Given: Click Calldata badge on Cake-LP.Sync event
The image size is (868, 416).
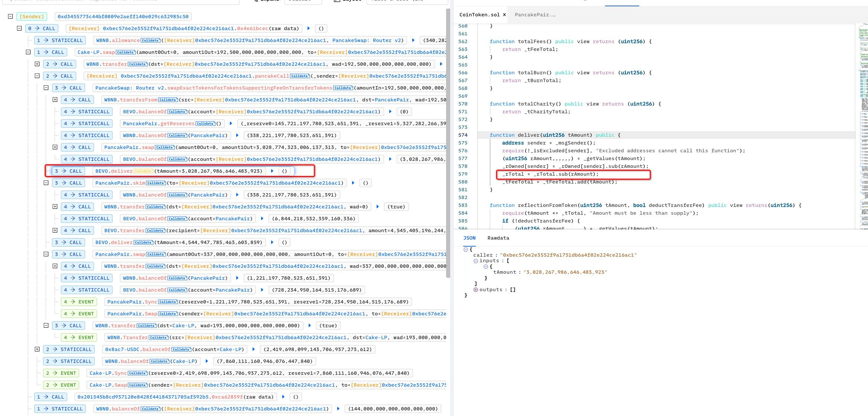Looking at the screenshot, I should pos(137,373).
